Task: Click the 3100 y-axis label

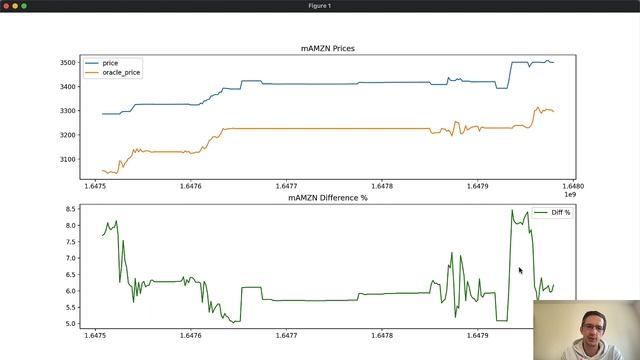Action: (68, 159)
